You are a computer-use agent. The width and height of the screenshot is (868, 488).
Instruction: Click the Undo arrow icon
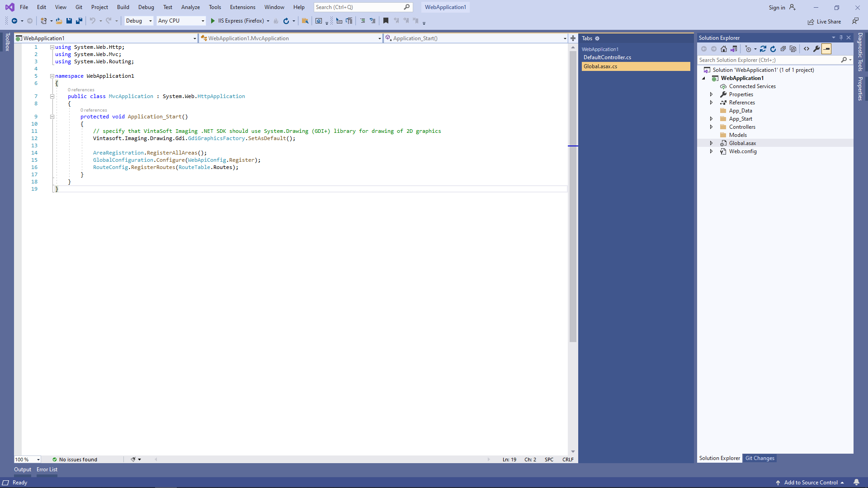click(x=92, y=21)
